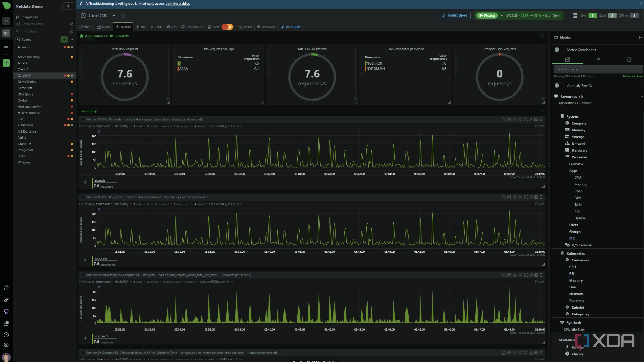
Task: Click NXDOMAIN orange dimension color marker
Action: tap(365, 69)
